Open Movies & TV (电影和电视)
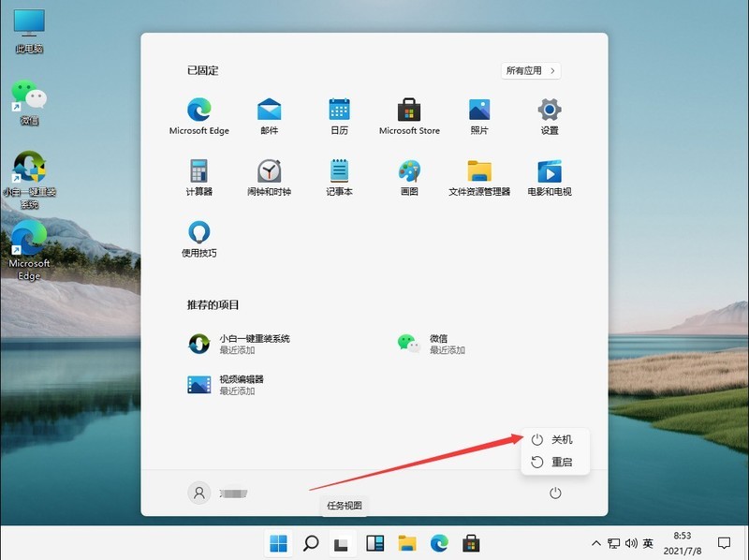 549,176
